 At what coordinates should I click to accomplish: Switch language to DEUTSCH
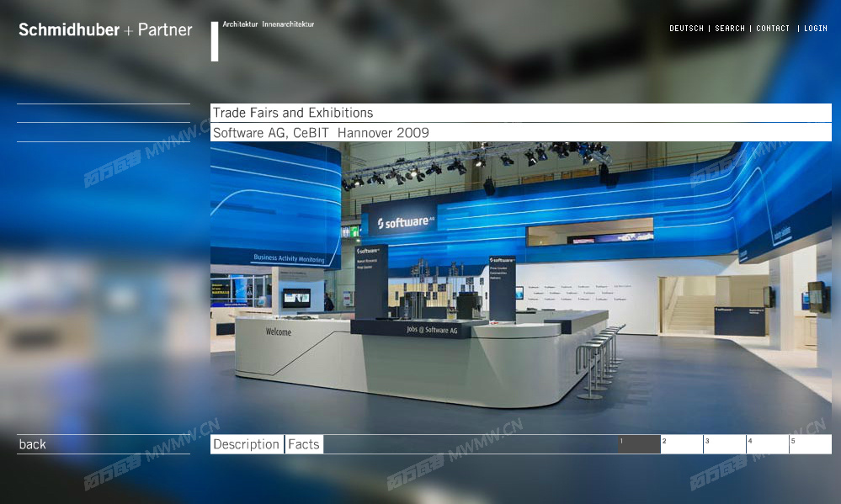[x=686, y=29]
